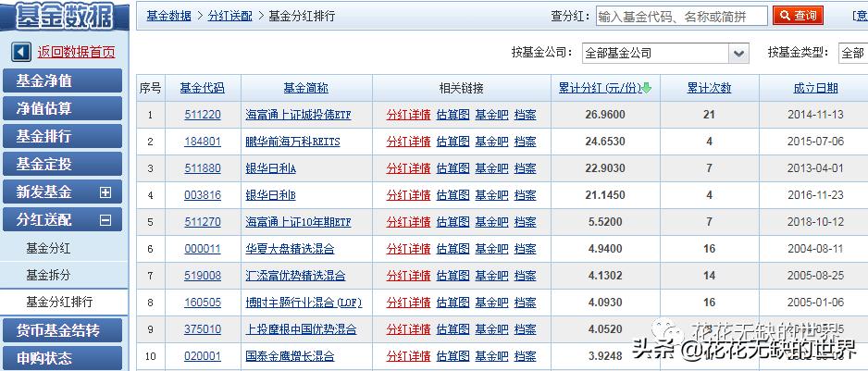Viewport: 868px width, 371px height.
Task: Open fund code 511270
Action: click(x=202, y=221)
